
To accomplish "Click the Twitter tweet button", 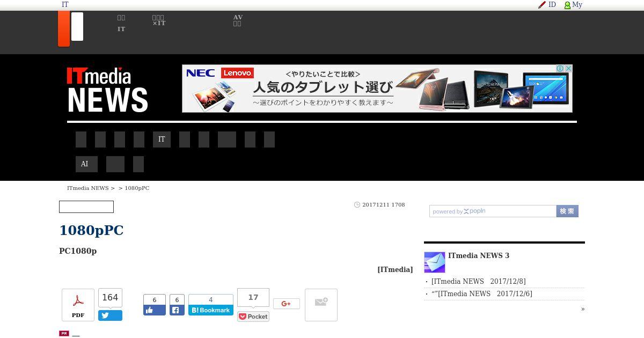I will [110, 315].
